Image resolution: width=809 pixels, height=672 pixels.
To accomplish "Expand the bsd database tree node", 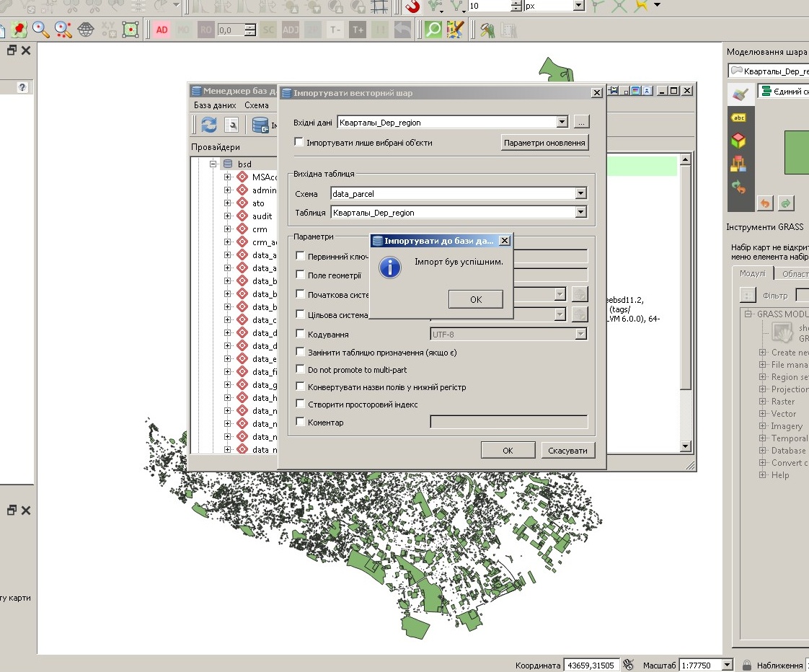I will 211,163.
